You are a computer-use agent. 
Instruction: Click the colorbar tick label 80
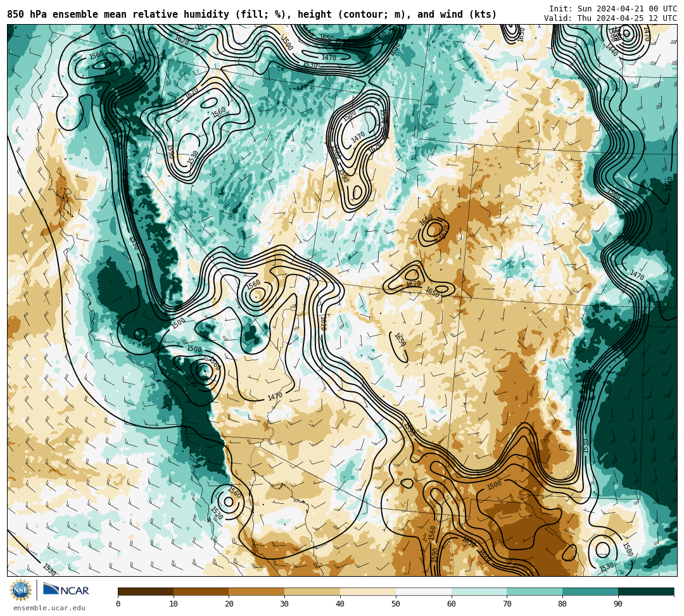pyautogui.click(x=563, y=604)
